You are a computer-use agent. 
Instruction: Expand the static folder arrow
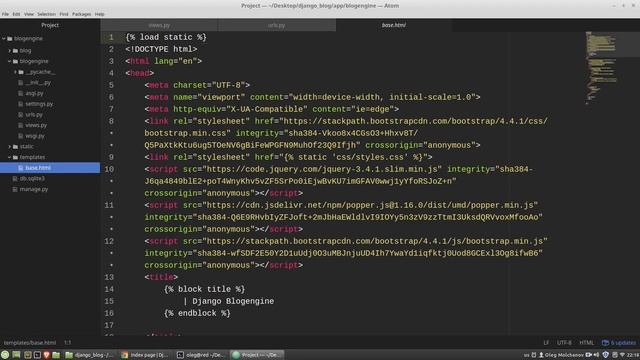pyautogui.click(x=10, y=147)
